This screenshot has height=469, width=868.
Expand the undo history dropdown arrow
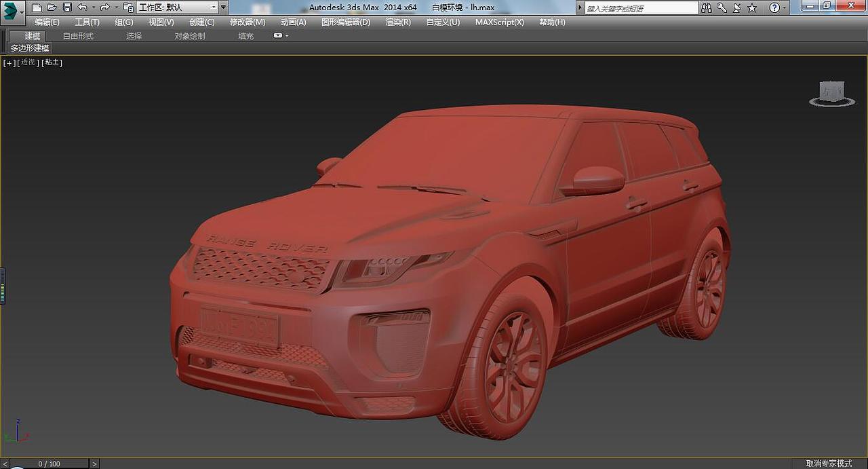pos(93,7)
